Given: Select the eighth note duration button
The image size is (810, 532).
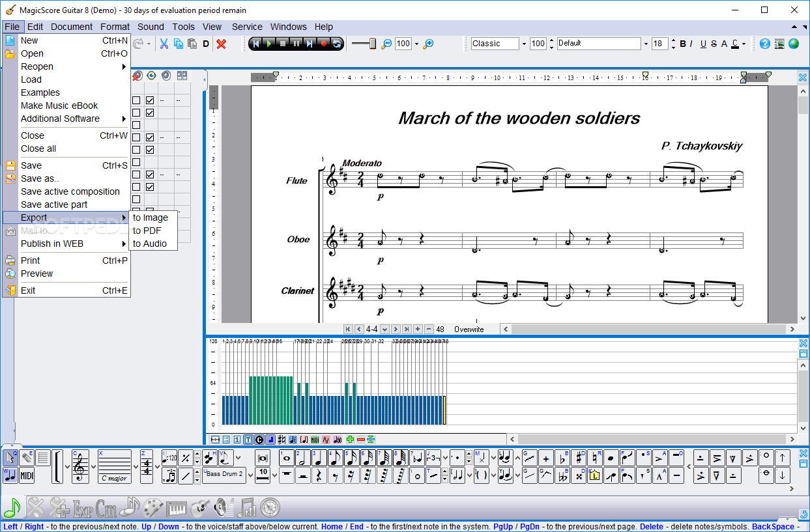Looking at the screenshot, I should coord(336,458).
